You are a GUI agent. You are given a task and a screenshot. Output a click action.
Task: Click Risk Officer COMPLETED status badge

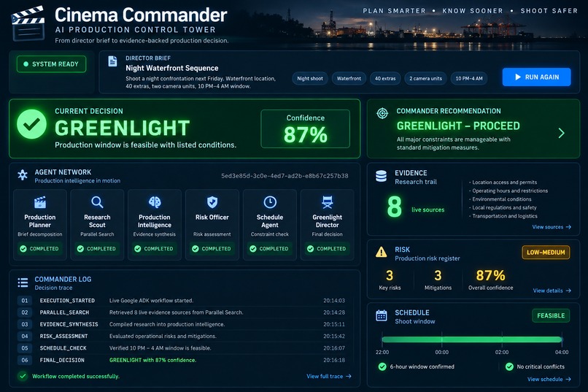(x=212, y=248)
